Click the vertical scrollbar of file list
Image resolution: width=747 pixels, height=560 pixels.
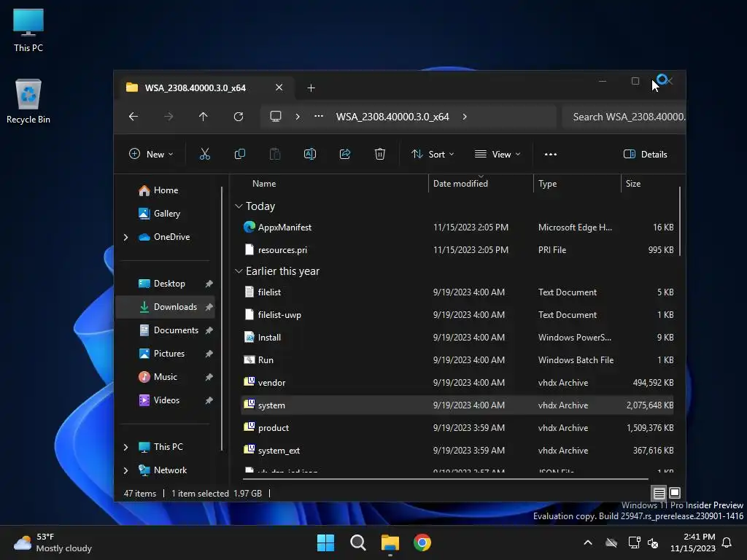(679, 222)
